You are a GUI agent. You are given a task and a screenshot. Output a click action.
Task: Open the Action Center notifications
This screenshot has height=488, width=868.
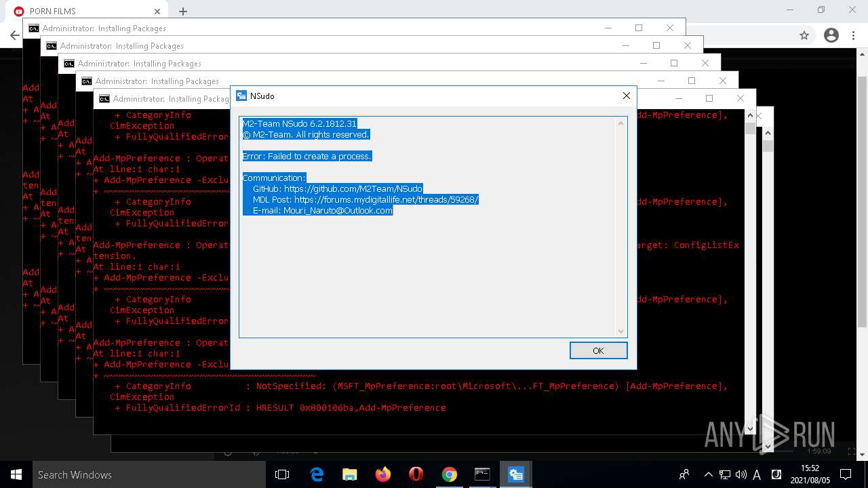(846, 474)
